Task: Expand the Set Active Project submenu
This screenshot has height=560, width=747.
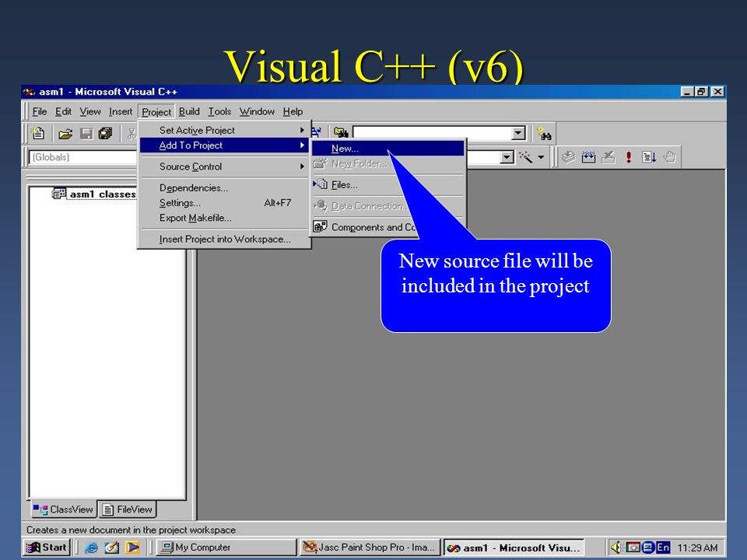Action: tap(223, 130)
